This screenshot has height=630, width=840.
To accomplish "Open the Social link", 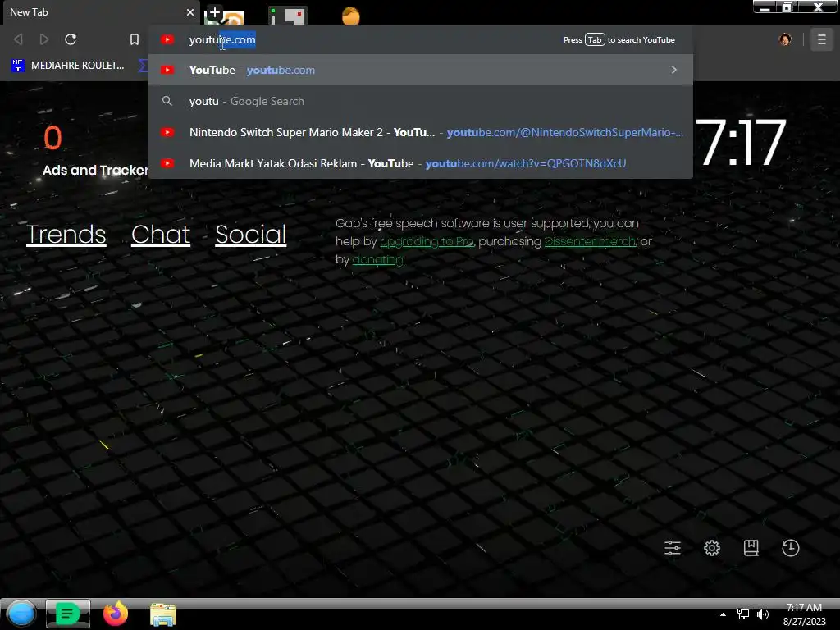I will pos(251,235).
